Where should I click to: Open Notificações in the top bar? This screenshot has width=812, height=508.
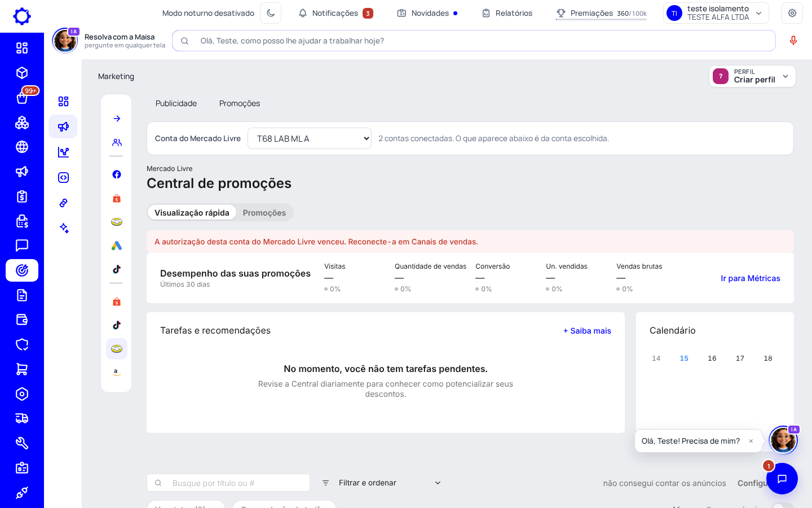[x=336, y=13]
